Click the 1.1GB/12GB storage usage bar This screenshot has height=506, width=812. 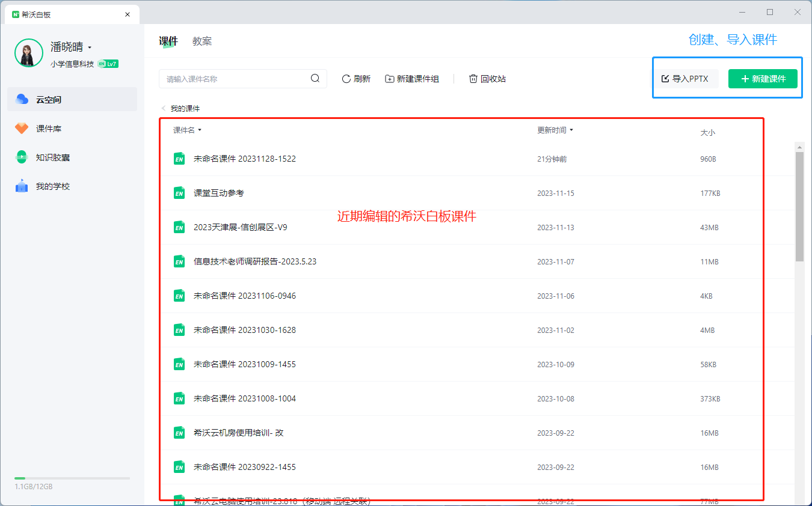72,478
